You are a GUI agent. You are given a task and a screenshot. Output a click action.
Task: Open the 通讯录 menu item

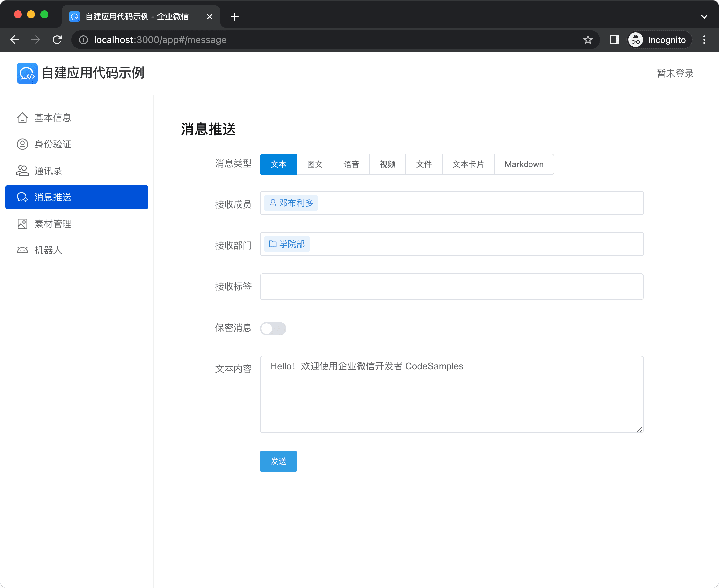coord(76,171)
